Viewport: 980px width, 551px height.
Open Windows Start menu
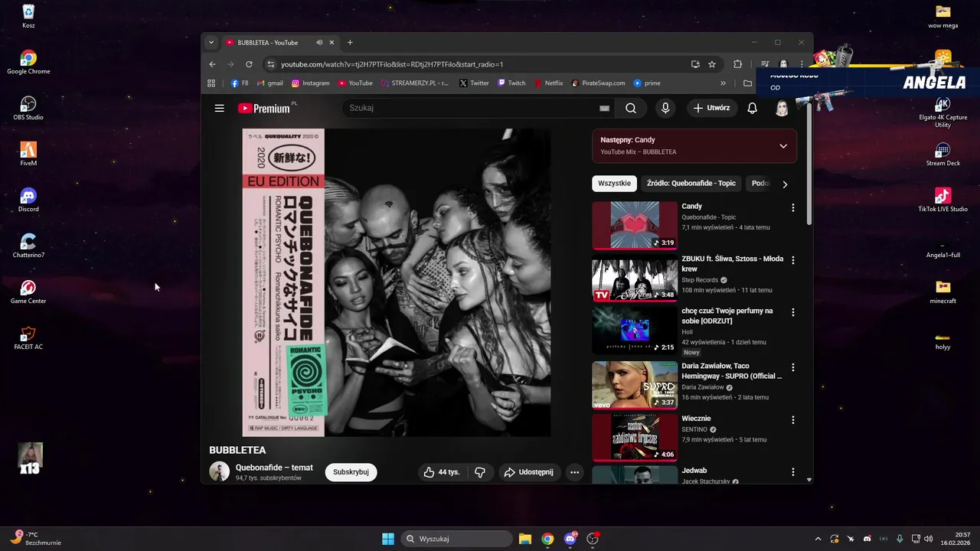[x=388, y=539]
